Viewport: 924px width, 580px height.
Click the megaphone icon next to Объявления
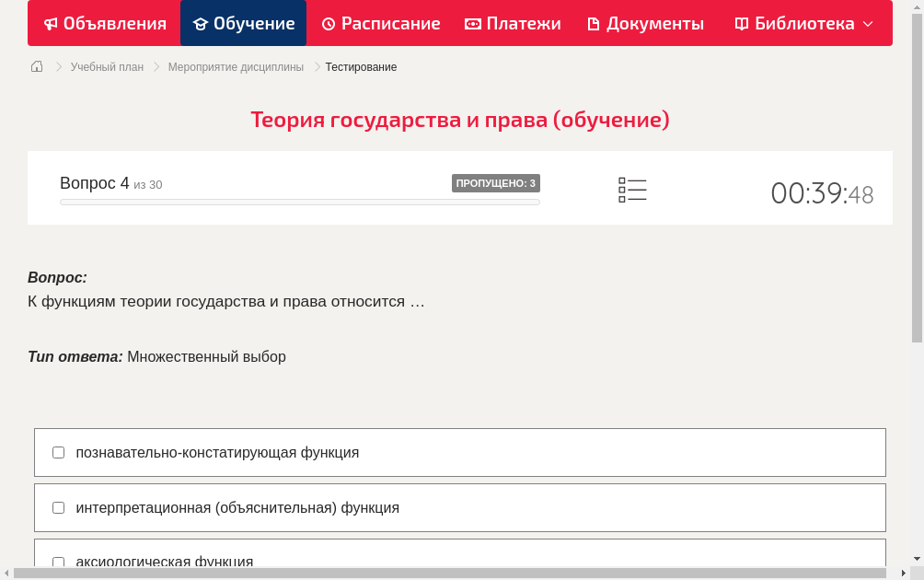tap(51, 23)
